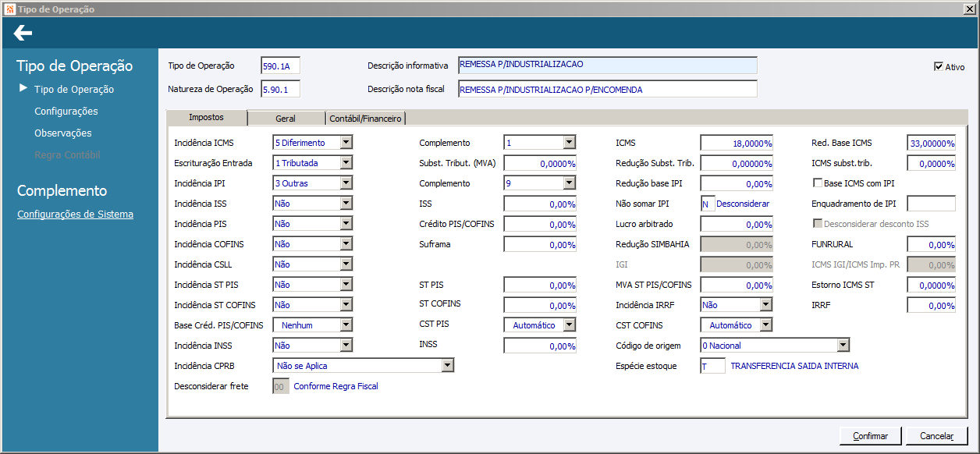
Task: Expand the Escrituração Entrada dropdown
Action: [x=346, y=163]
